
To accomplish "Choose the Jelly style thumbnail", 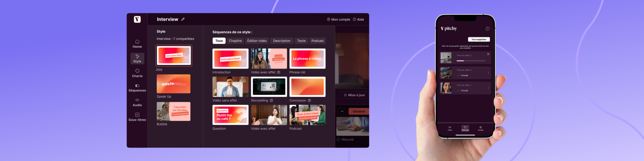I will [x=174, y=55].
